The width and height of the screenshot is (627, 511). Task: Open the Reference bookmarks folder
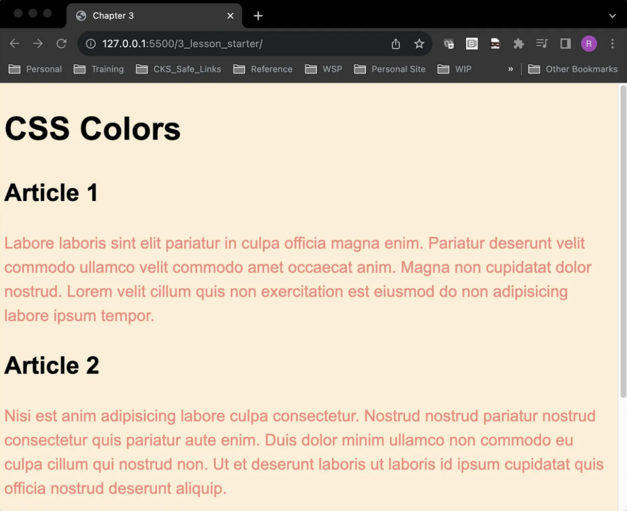263,69
